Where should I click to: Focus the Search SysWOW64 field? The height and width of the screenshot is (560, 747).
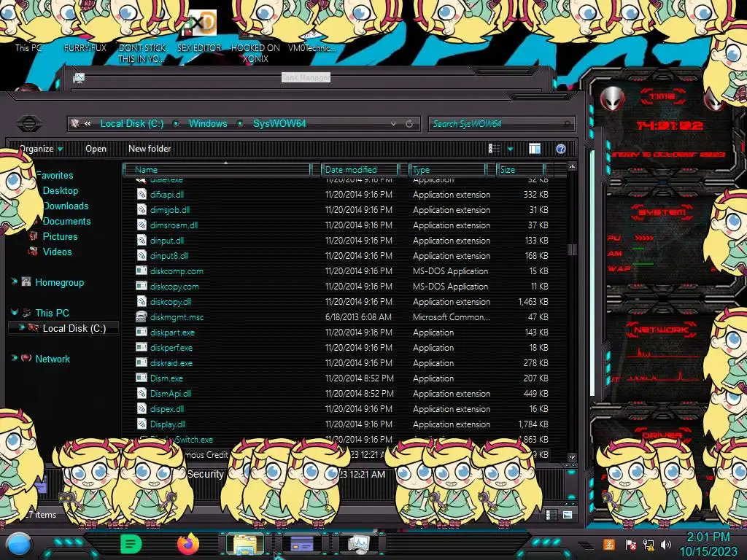pos(500,124)
